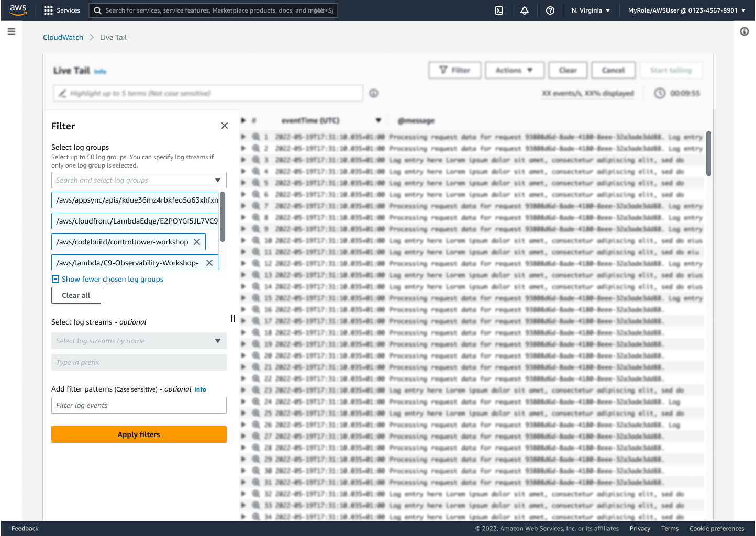756x536 pixels.
Task: Open the N. Virginia region selector
Action: pos(591,10)
